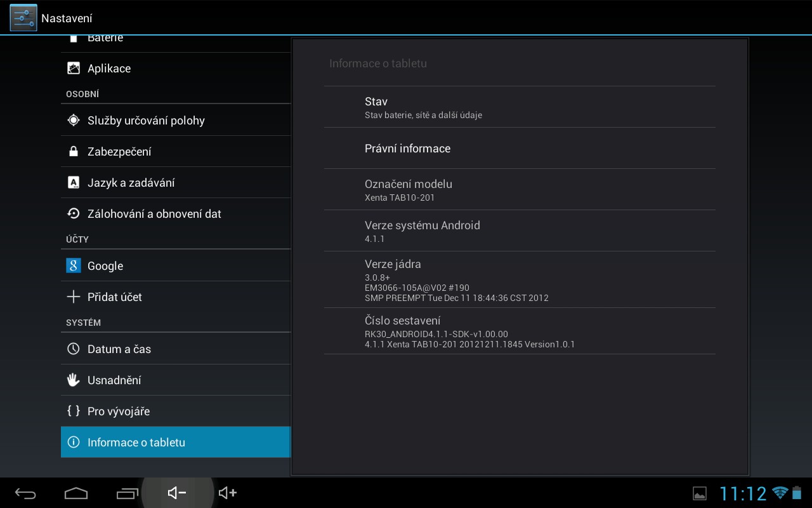
Task: Tap the ÚČTY section header
Action: [77, 239]
